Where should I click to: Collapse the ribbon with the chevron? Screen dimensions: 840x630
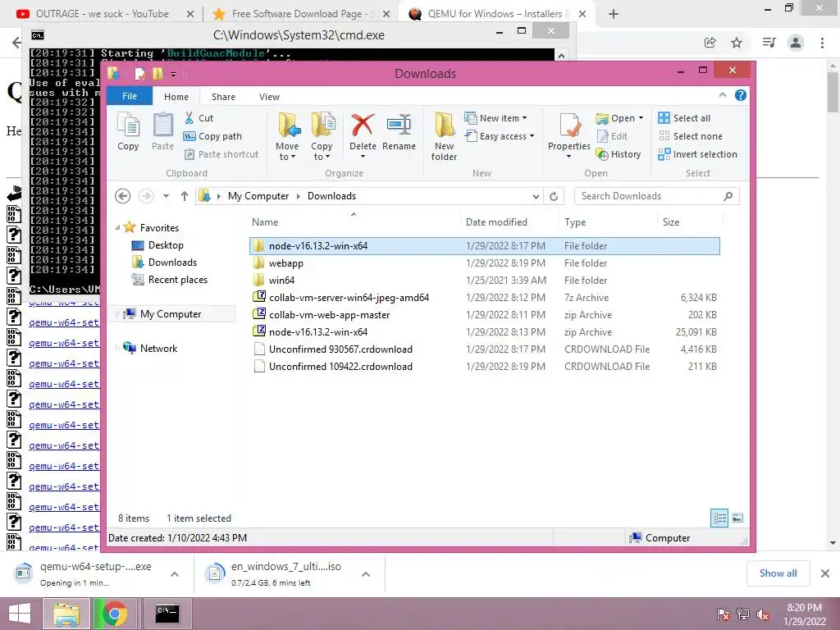click(x=722, y=95)
